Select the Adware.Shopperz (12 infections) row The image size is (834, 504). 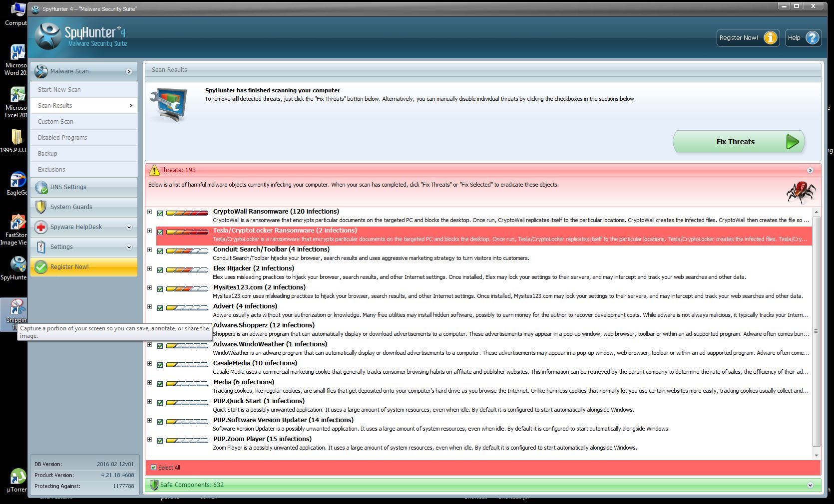pos(484,330)
